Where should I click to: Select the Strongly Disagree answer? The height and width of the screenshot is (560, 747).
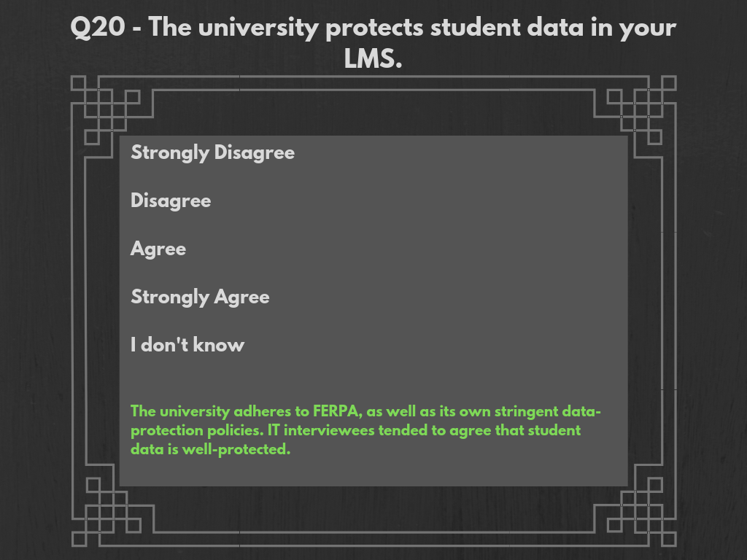(212, 152)
